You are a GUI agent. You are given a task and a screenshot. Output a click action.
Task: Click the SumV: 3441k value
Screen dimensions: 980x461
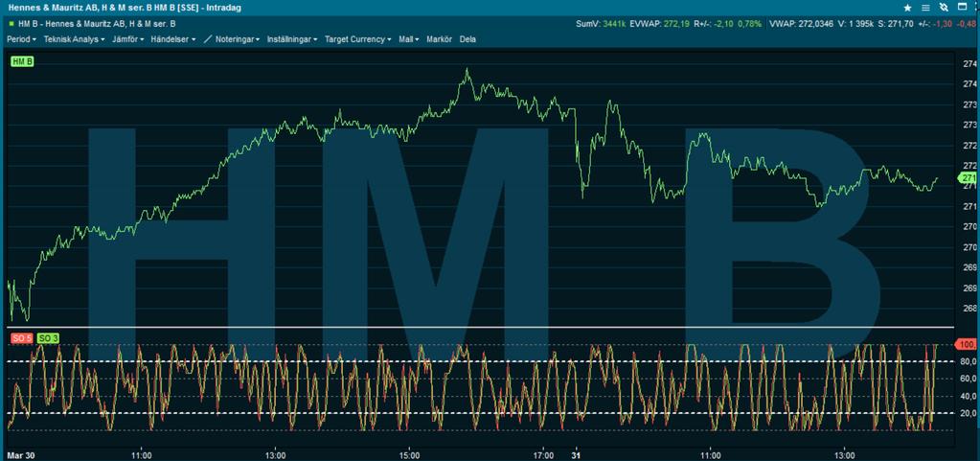point(602,23)
